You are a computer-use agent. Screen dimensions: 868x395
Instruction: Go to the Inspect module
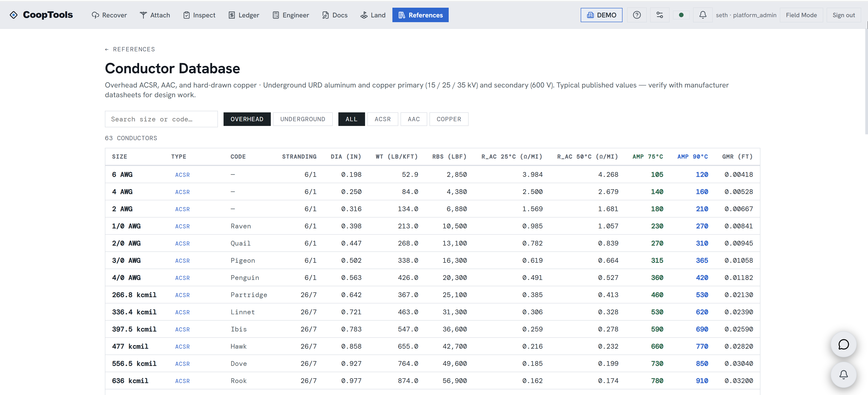coord(199,15)
